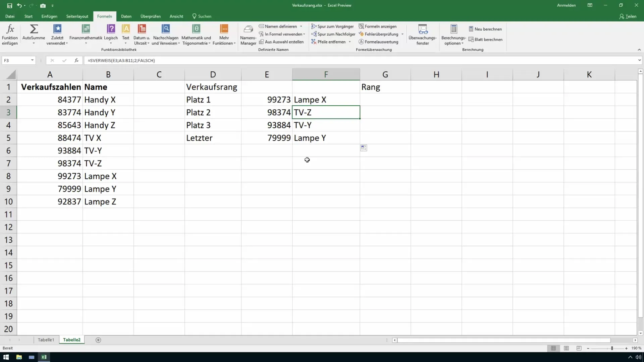Save the workbook with the floppy icon
Viewport: 644px width, 362px height.
click(x=9, y=5)
